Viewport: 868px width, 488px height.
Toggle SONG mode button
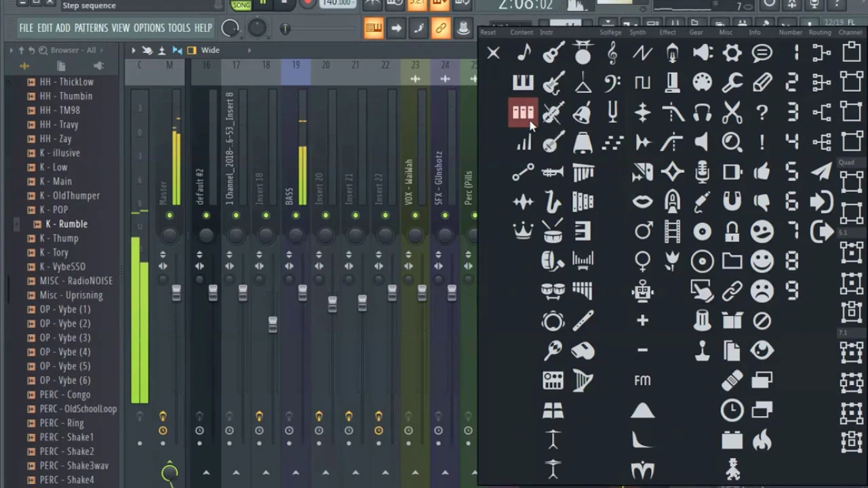point(241,4)
